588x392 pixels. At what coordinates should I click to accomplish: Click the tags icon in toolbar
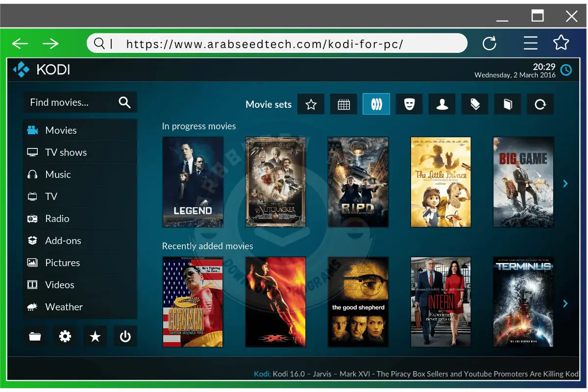pos(475,104)
